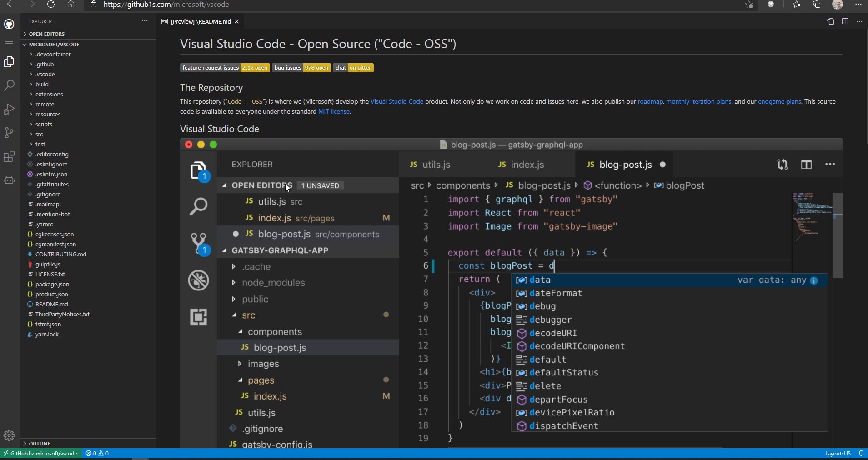Open the .gitignore file in Explorer

coord(89,195)
